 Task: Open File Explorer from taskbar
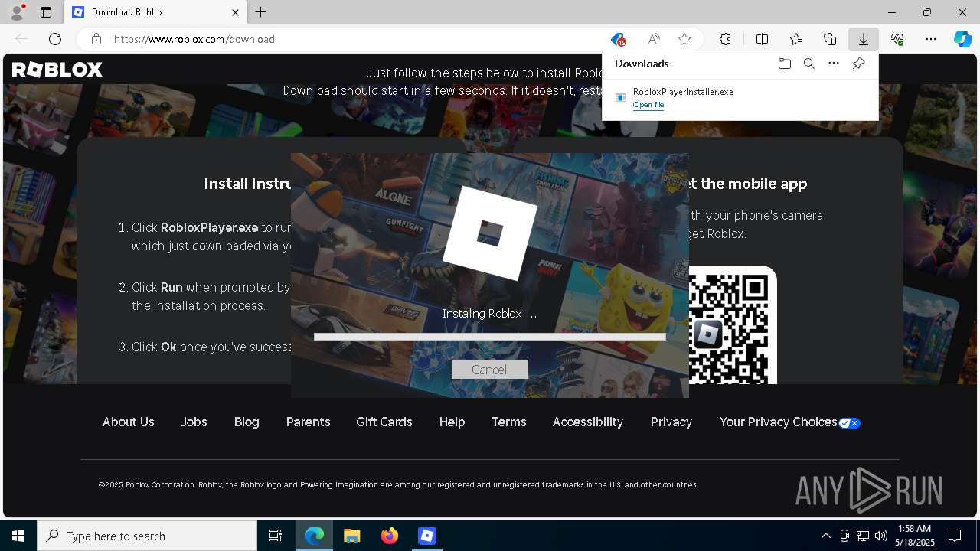tap(352, 536)
